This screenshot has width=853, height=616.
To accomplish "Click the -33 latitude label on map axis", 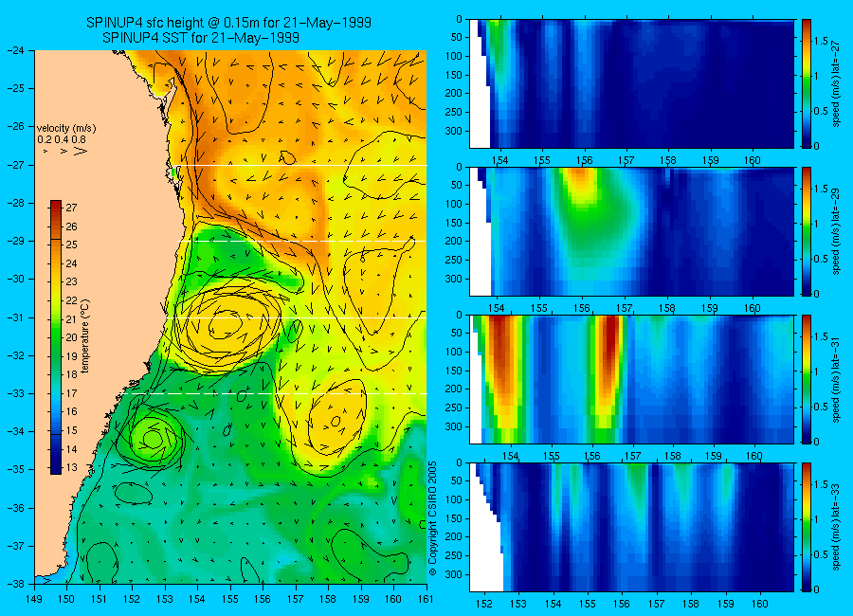I will (x=15, y=393).
